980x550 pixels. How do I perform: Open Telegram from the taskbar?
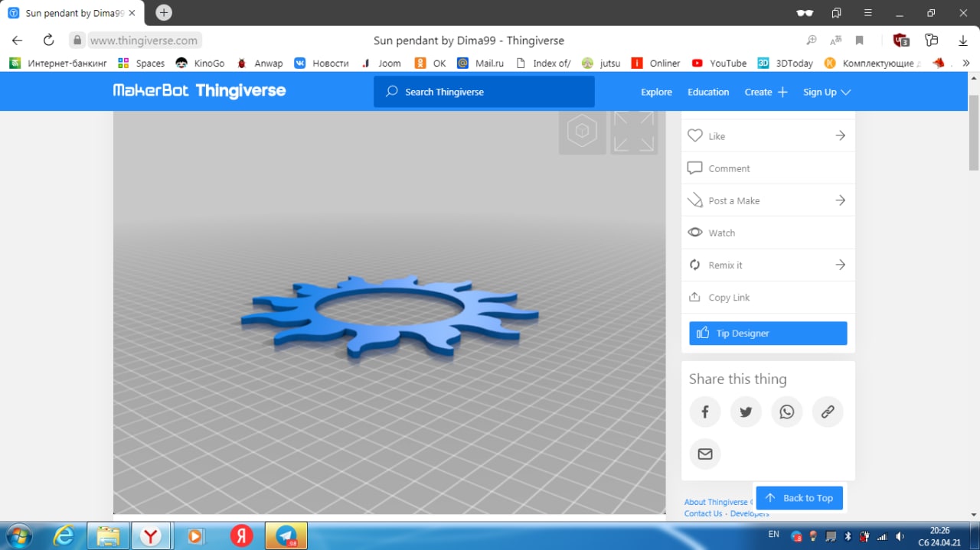286,535
